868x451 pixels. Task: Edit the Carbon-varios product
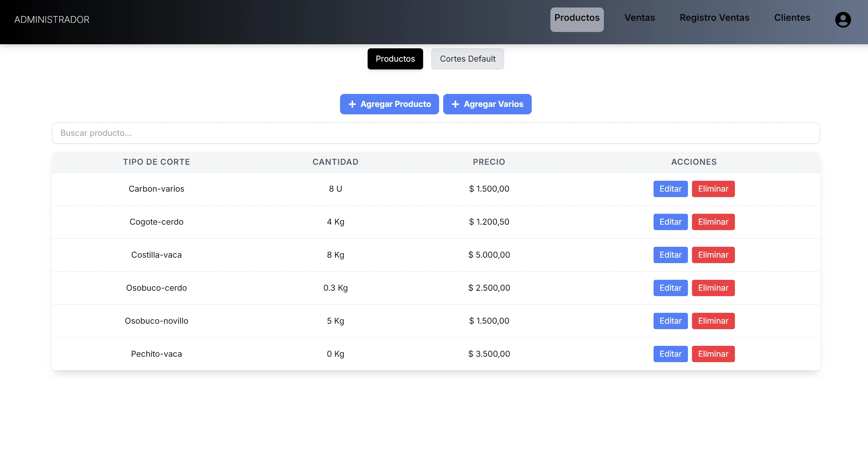coord(671,189)
